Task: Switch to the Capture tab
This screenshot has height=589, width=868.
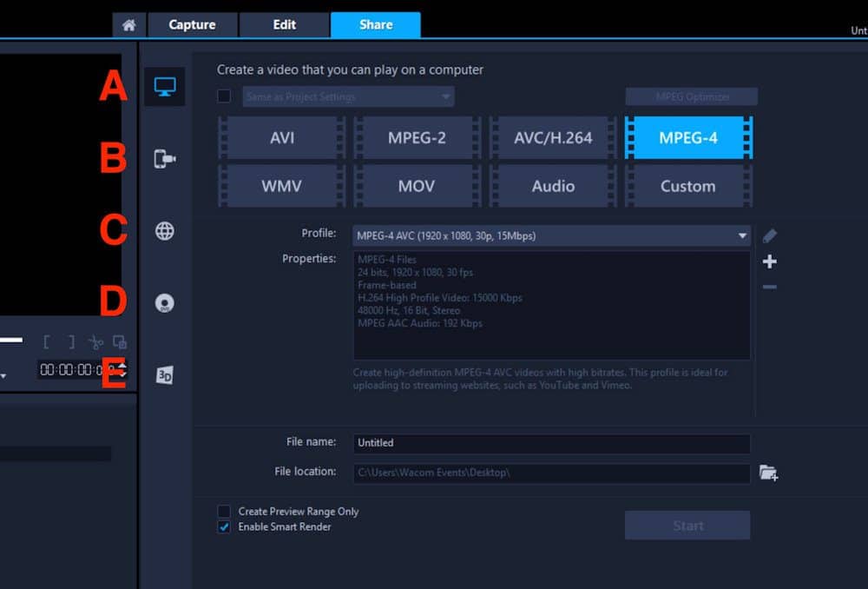Action: point(192,24)
